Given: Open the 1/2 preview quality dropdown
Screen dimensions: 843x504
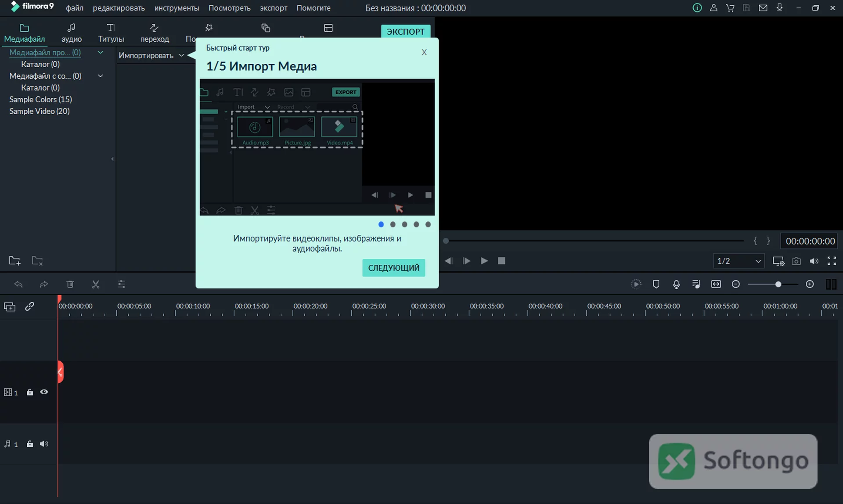Looking at the screenshot, I should [739, 261].
